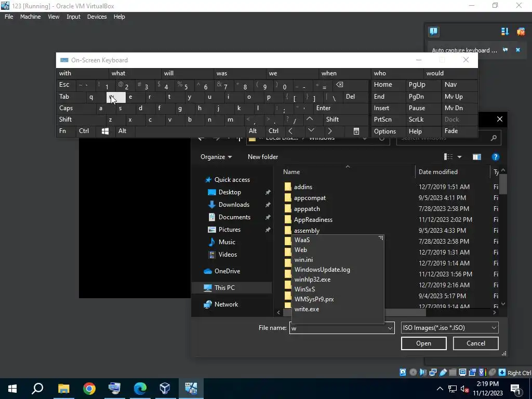Toggle the preview pane icon in file dialog
Screen dimensions: 532x399
point(477,157)
